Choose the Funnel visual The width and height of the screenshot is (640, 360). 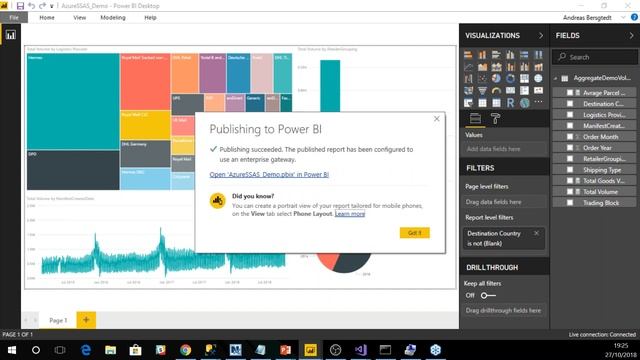[482, 91]
